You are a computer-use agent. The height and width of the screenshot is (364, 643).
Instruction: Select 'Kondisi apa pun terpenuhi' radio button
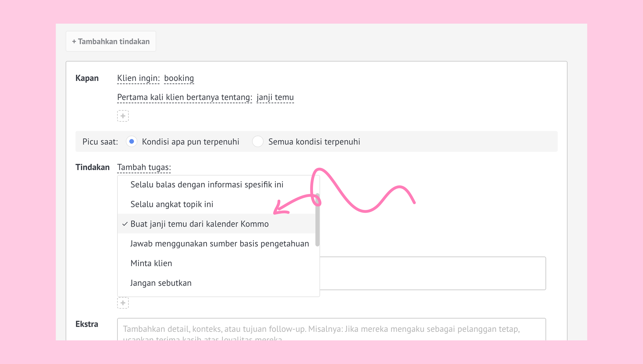click(131, 142)
